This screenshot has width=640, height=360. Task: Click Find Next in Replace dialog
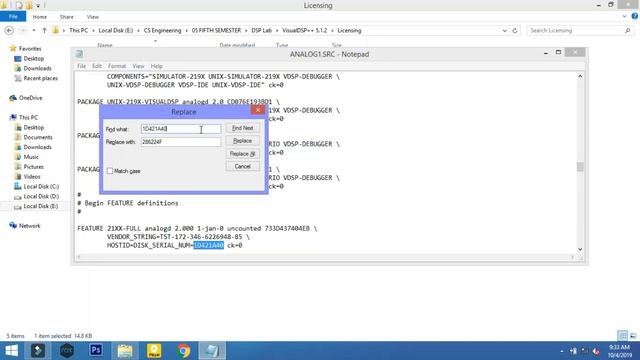[x=242, y=128]
